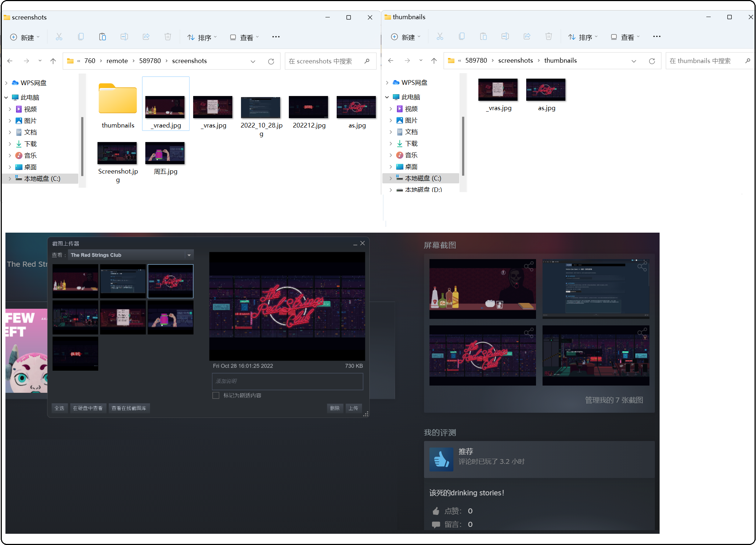
Task: Click the recommended thumbs-up review icon
Action: [441, 459]
